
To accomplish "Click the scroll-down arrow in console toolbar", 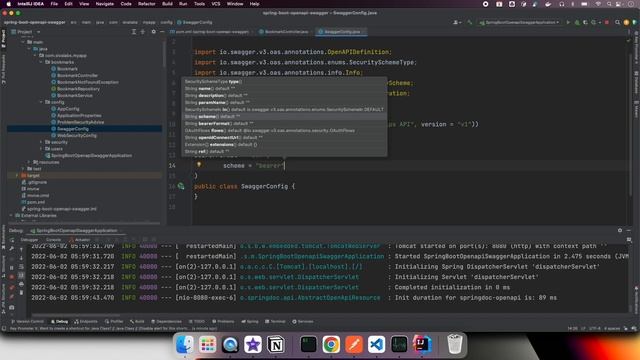I will pyautogui.click(x=21, y=258).
